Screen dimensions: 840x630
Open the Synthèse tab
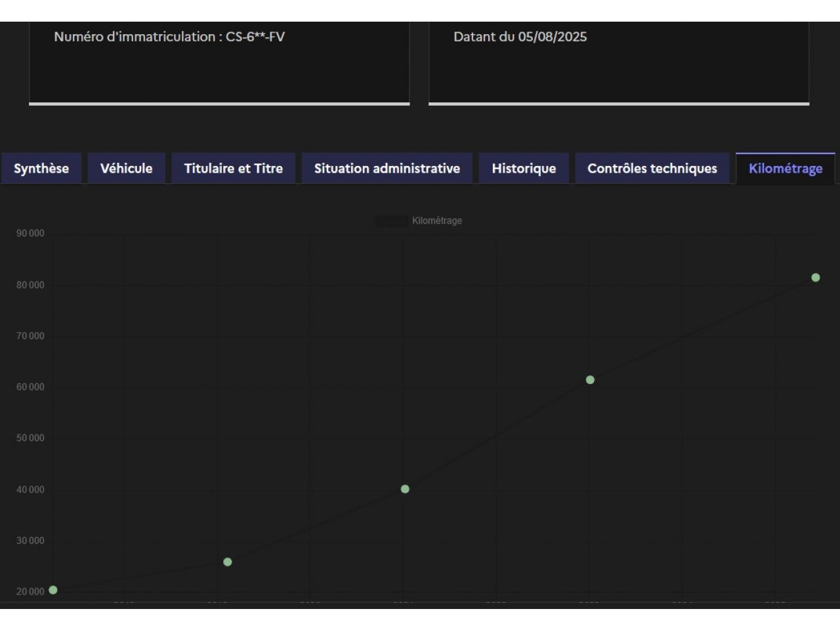point(41,169)
